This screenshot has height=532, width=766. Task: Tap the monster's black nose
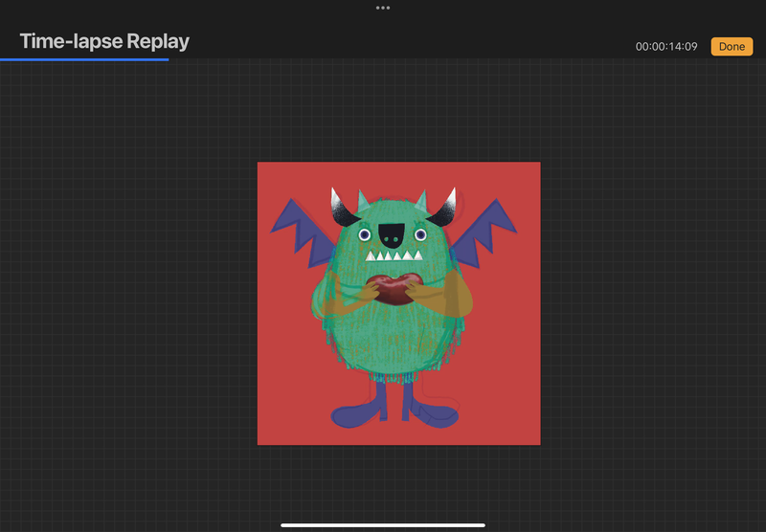(392, 233)
